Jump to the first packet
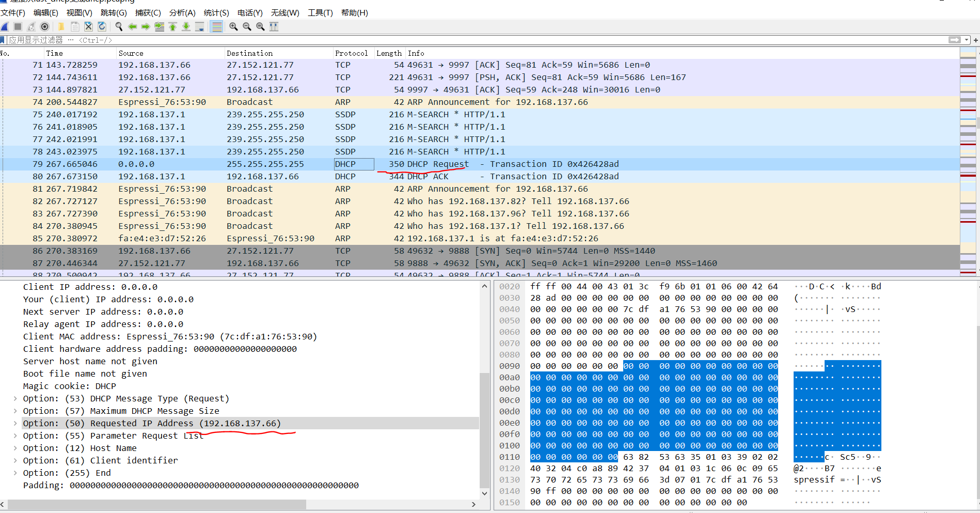The image size is (980, 513). 173,27
